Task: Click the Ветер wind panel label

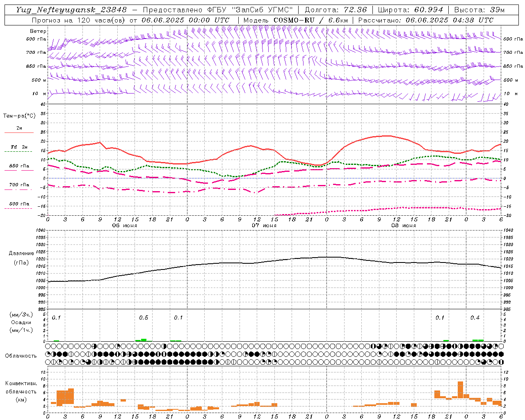Action: (x=38, y=31)
